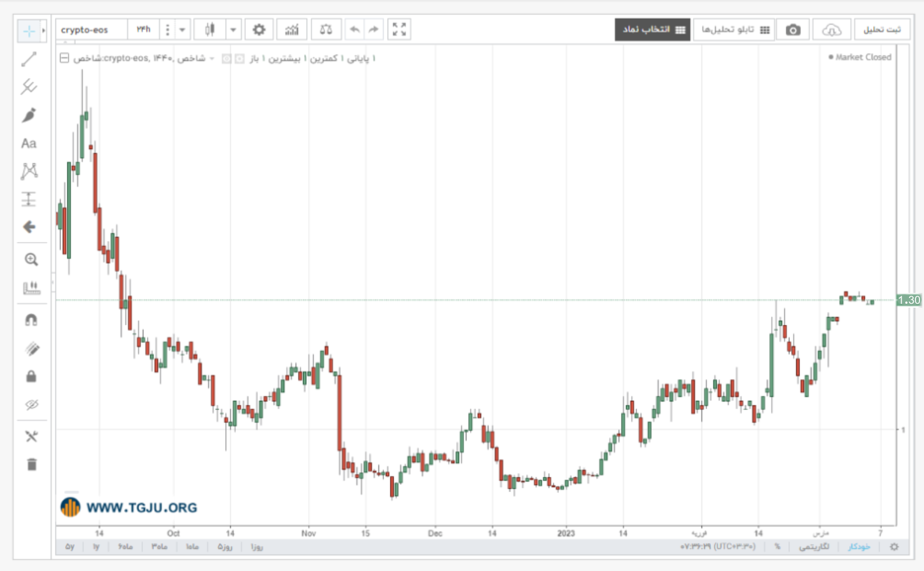The image size is (924, 571).
Task: Open the bar pattern ruler tool
Action: [31, 288]
